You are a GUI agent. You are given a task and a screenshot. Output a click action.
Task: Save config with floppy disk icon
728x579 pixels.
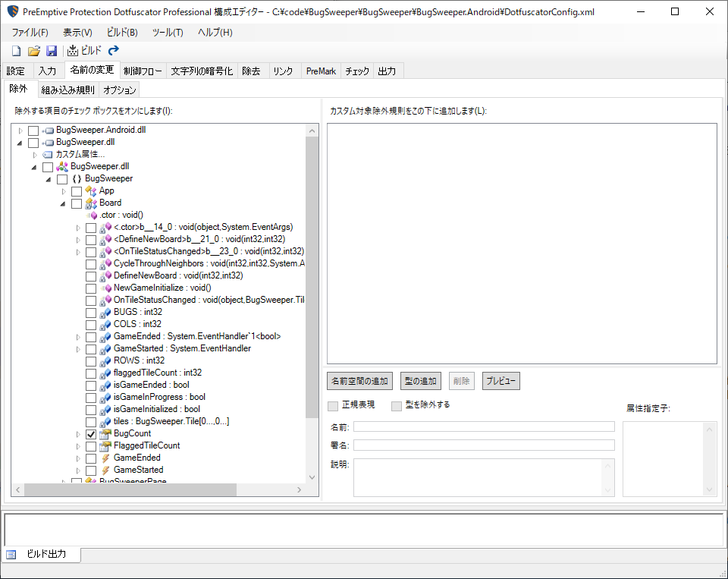[x=52, y=51]
